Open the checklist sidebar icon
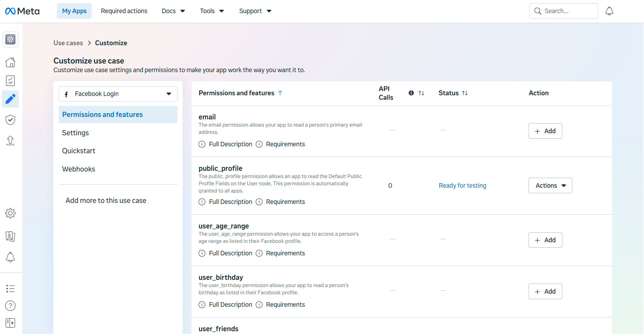Image resolution: width=644 pixels, height=334 pixels. click(x=10, y=81)
